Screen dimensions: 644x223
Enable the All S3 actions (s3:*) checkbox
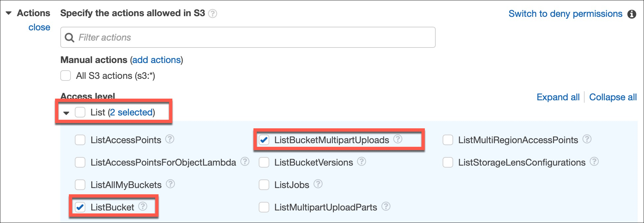pos(66,76)
